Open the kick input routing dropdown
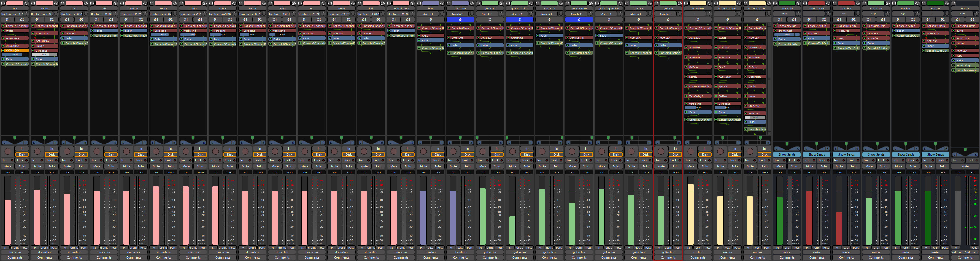 (x=13, y=14)
